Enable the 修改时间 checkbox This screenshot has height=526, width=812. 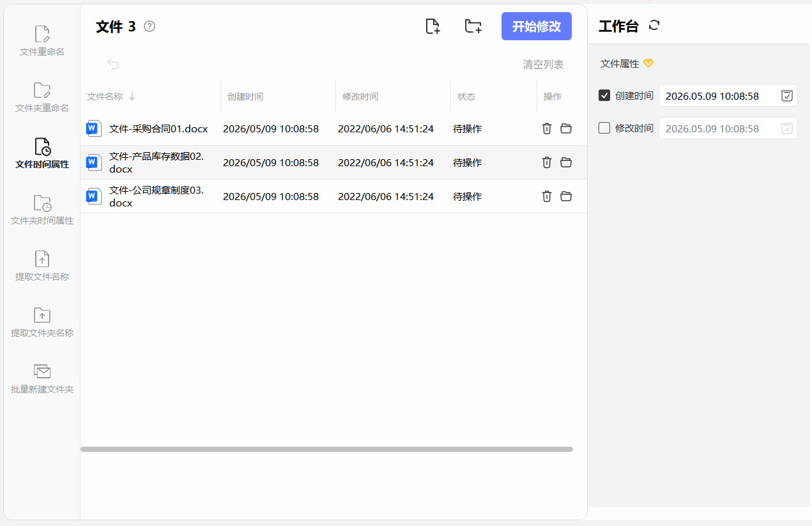[x=604, y=128]
